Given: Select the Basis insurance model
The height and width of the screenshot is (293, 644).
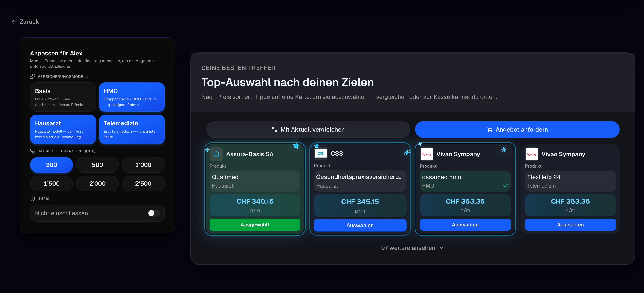Looking at the screenshot, I should (63, 97).
